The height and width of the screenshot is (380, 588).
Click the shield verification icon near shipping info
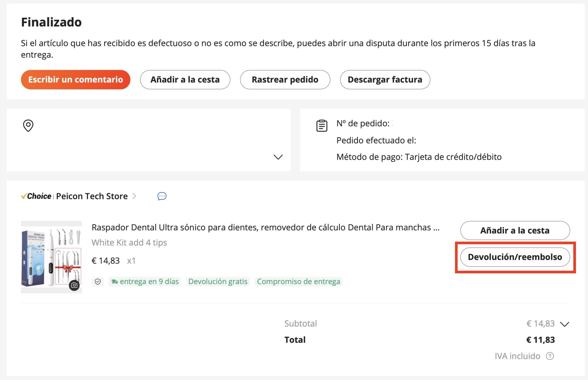coord(98,282)
